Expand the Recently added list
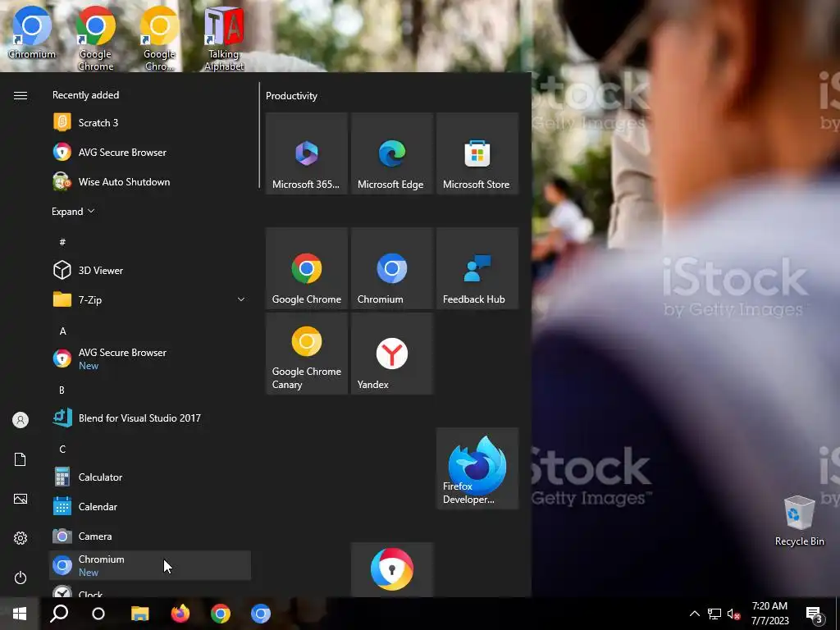This screenshot has height=630, width=840. (73, 211)
